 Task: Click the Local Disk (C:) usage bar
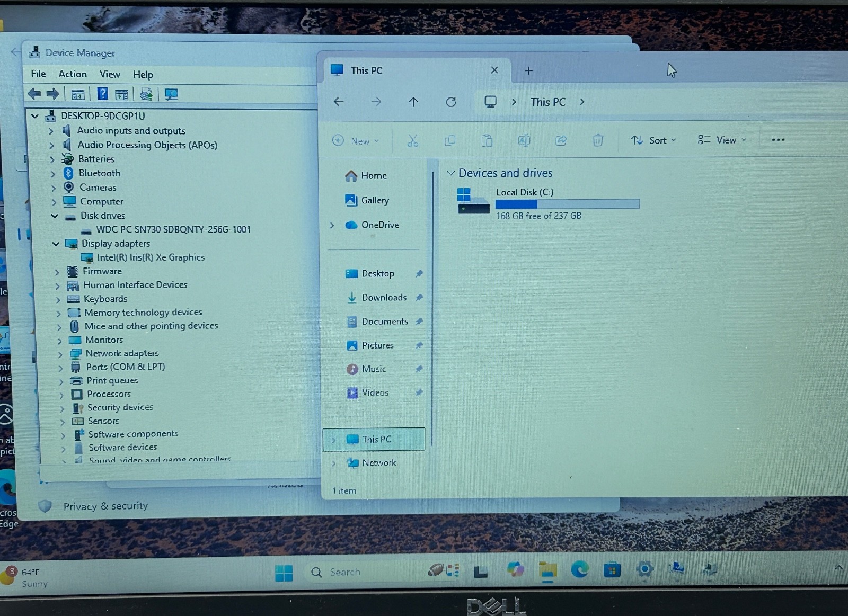pyautogui.click(x=568, y=204)
